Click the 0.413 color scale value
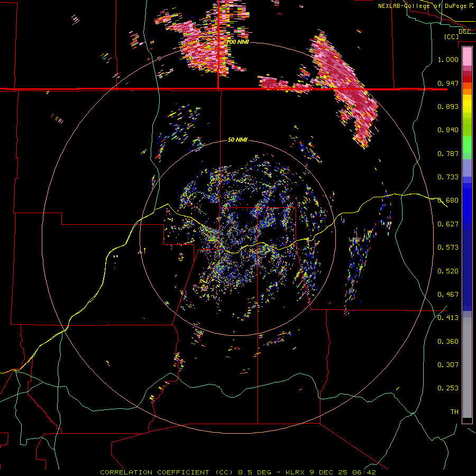Screen dimensions: 476x476 448,318
